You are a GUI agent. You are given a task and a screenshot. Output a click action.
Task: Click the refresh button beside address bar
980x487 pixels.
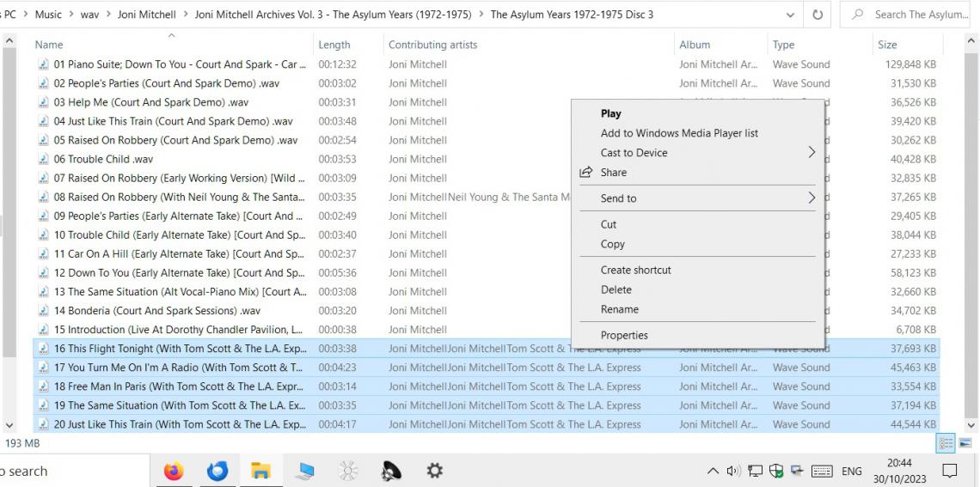[x=817, y=15]
